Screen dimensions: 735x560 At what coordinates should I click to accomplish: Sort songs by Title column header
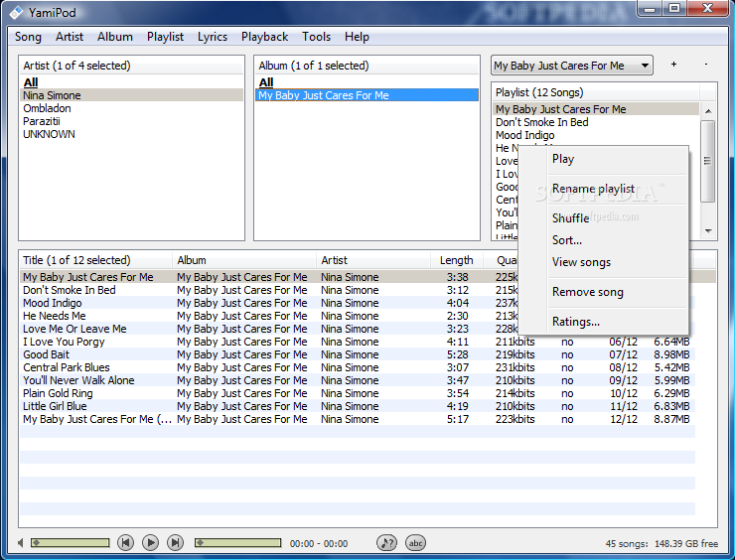pyautogui.click(x=95, y=260)
